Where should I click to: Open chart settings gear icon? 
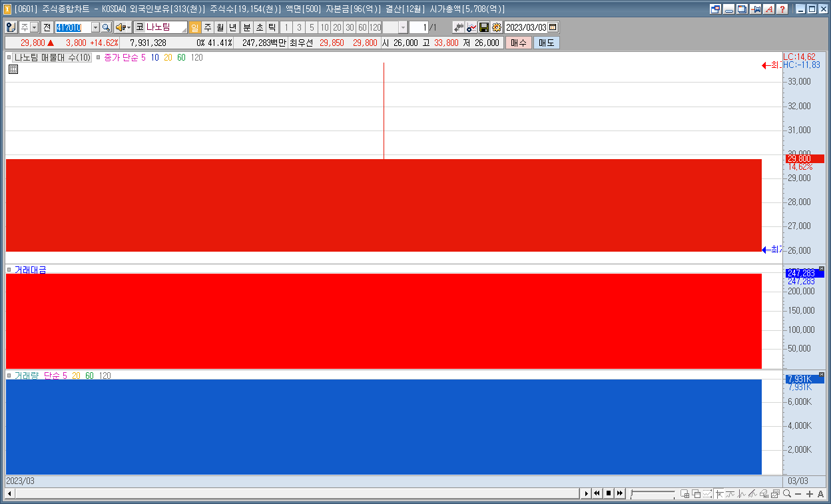496,27
